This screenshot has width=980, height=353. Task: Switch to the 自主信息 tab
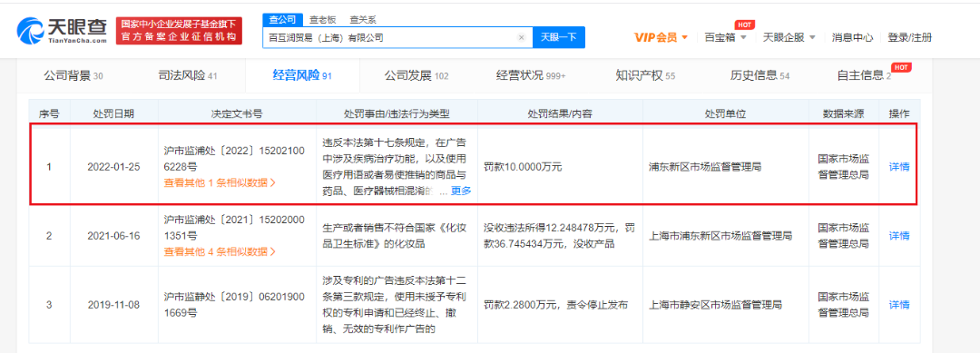tap(864, 75)
